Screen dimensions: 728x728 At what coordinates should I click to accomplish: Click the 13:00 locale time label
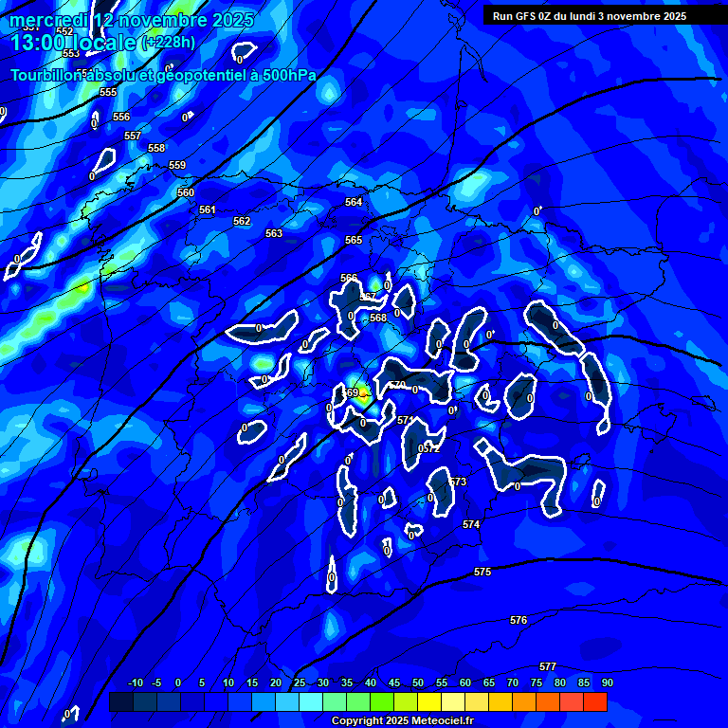(x=74, y=43)
